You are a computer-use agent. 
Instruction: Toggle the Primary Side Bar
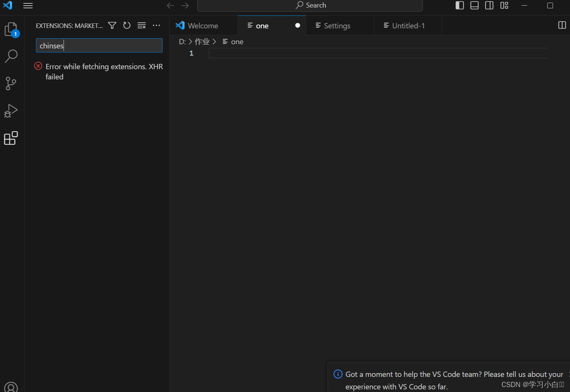(x=459, y=5)
